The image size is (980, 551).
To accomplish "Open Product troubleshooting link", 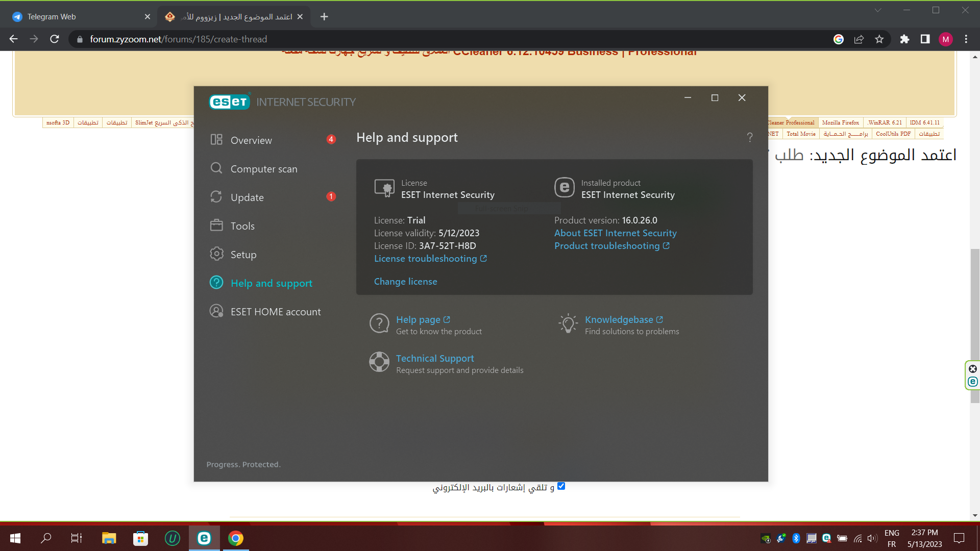I will pyautogui.click(x=611, y=246).
